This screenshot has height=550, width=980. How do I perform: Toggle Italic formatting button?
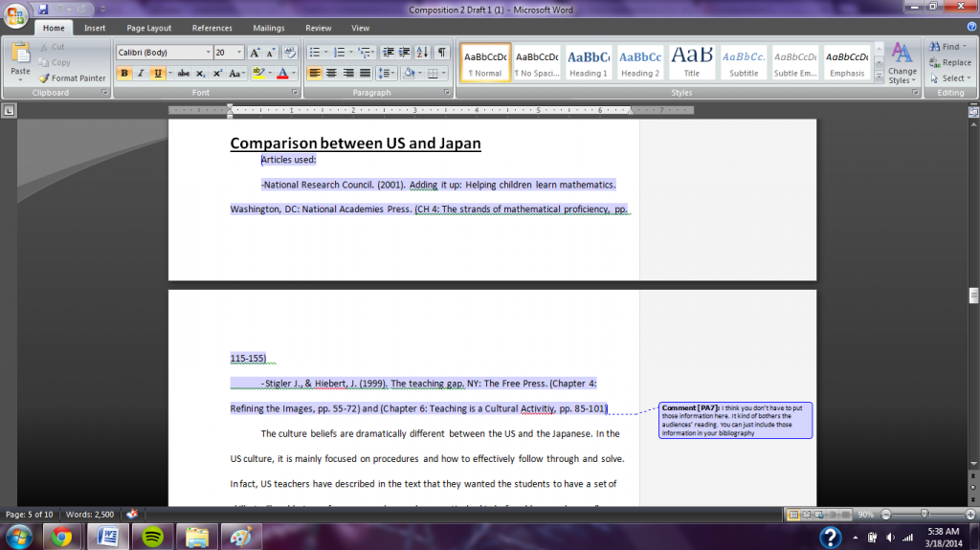(x=141, y=74)
